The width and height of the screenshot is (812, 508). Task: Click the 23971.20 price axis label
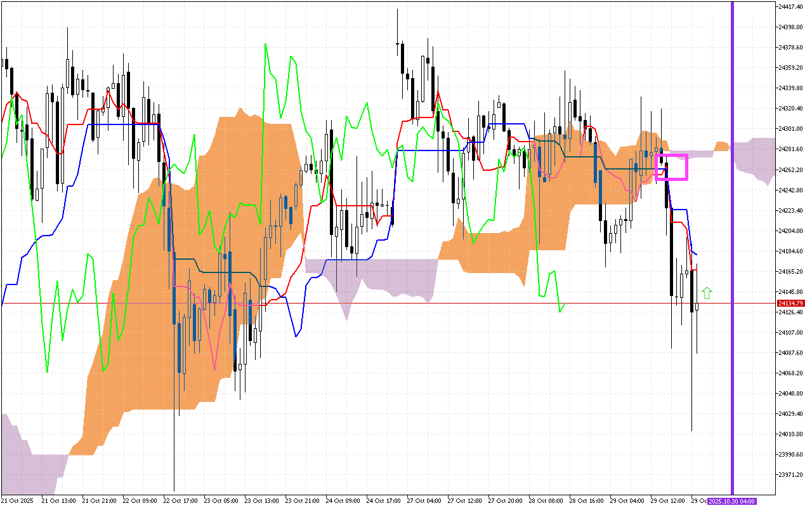[x=790, y=475]
